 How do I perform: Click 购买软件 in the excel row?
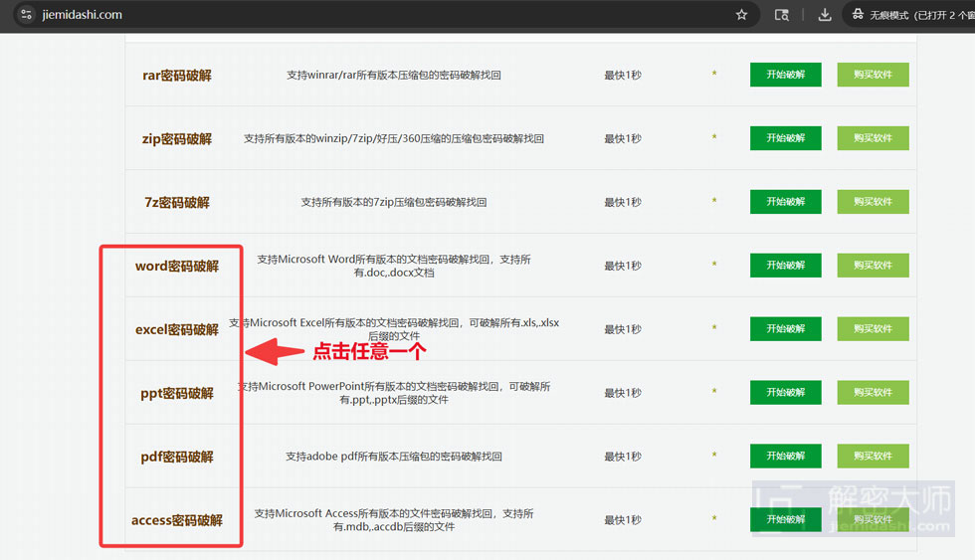point(874,329)
